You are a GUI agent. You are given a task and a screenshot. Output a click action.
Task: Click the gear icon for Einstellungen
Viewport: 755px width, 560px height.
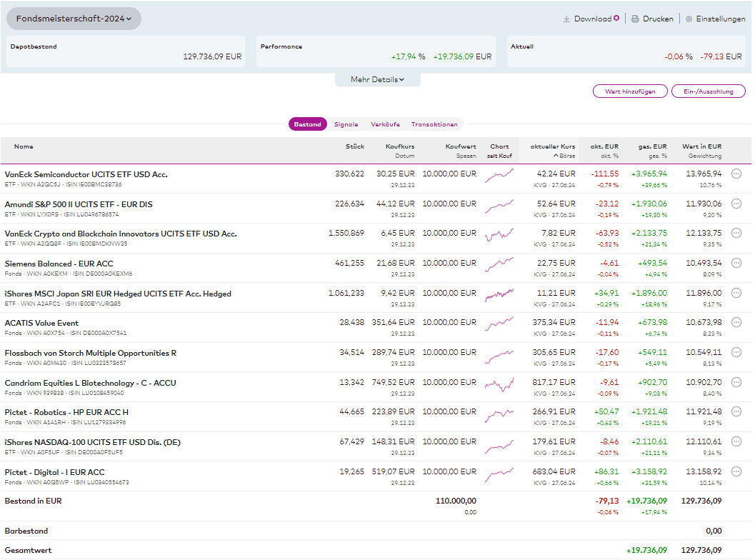click(689, 19)
